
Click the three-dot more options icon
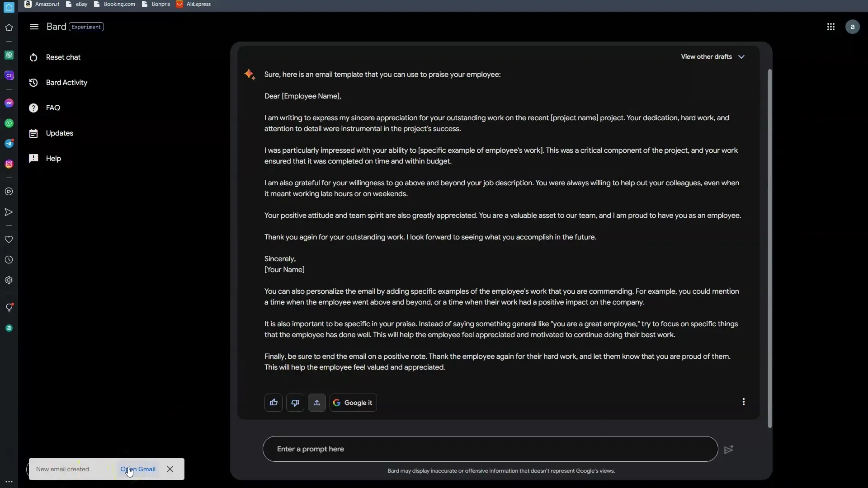744,402
